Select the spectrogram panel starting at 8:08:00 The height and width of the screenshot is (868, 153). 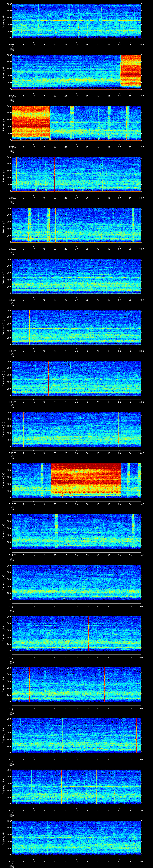point(77,378)
